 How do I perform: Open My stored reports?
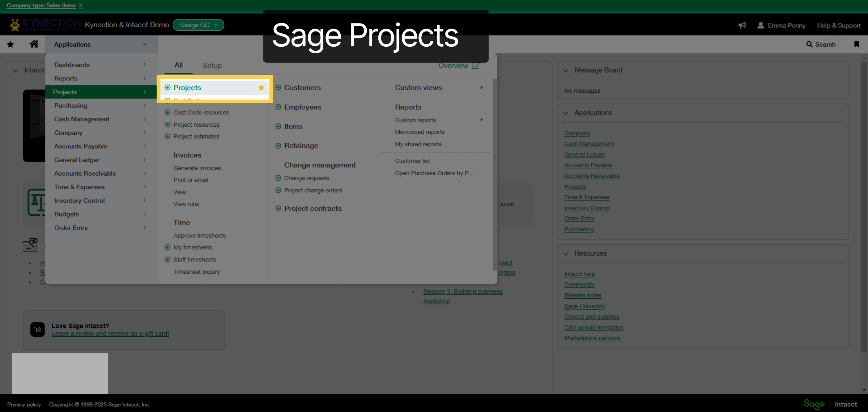pyautogui.click(x=418, y=144)
